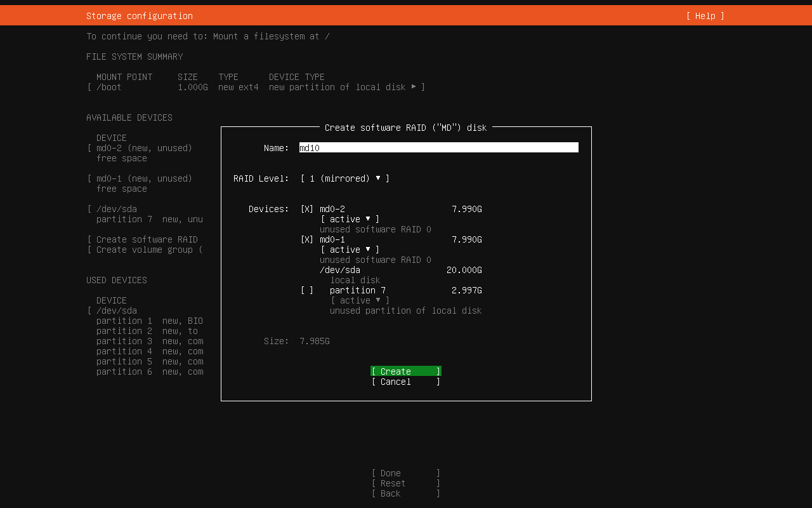Select /dev/sda under used devices

(x=117, y=311)
